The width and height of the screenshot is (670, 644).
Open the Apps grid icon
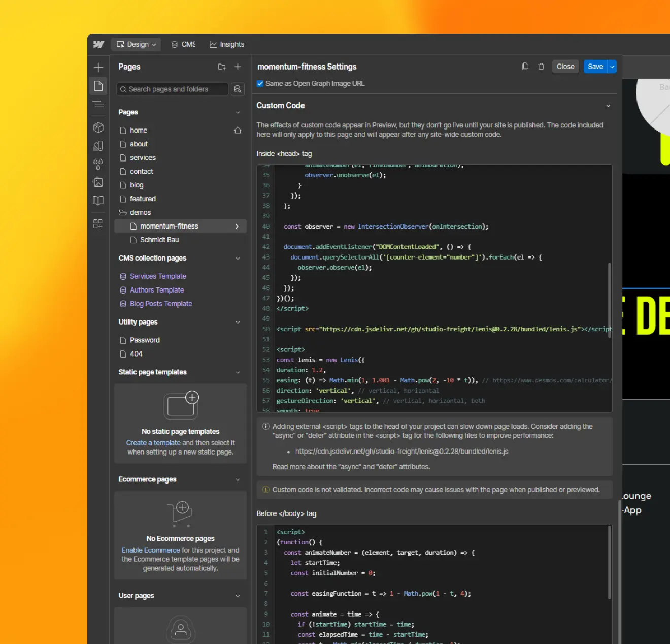[98, 223]
